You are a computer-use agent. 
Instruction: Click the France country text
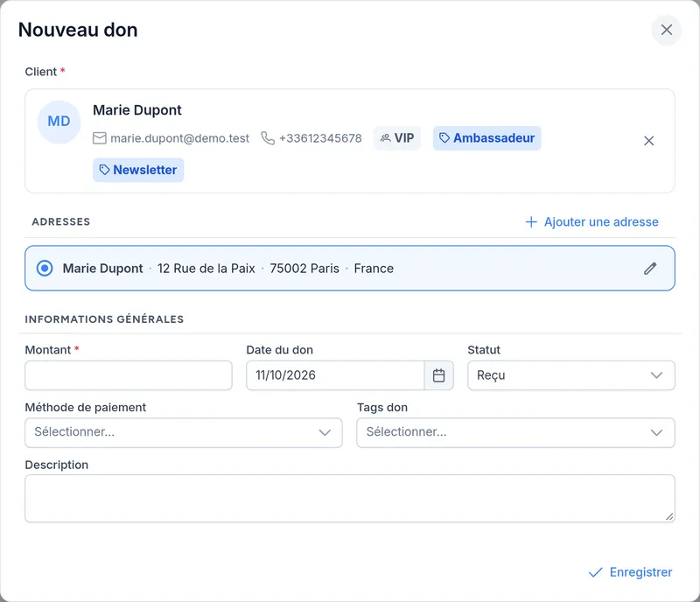(x=374, y=269)
